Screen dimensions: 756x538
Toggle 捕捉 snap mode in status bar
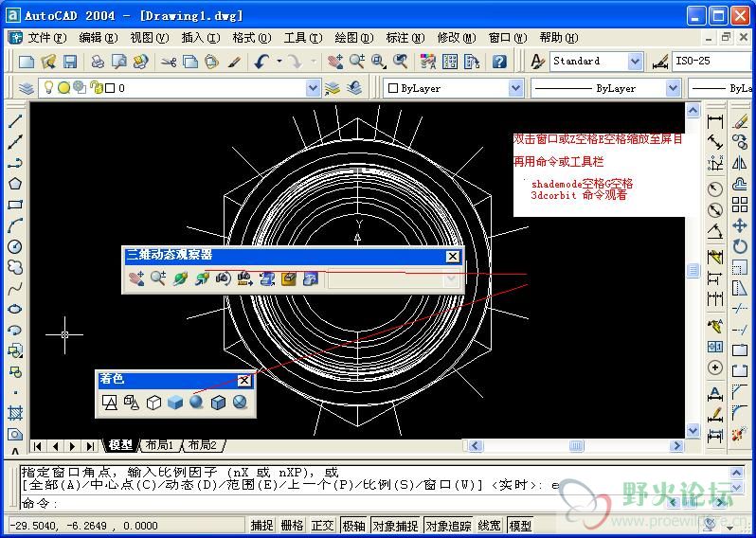click(262, 526)
